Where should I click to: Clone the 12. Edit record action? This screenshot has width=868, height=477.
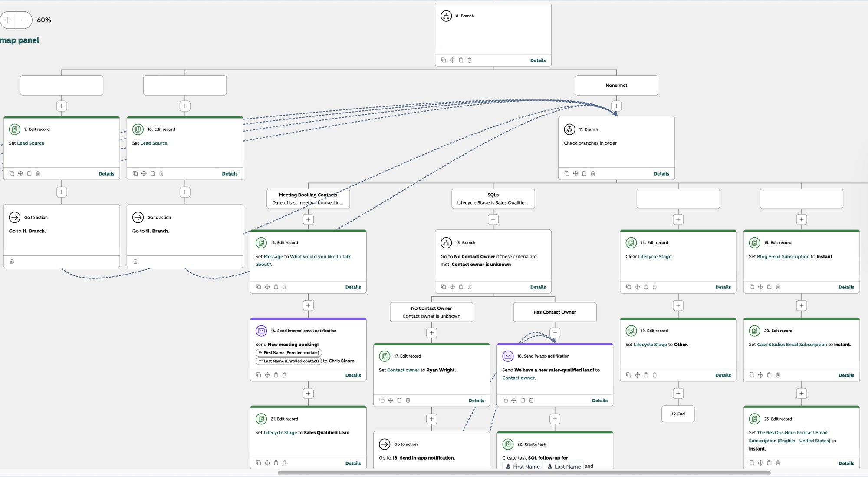coord(259,287)
